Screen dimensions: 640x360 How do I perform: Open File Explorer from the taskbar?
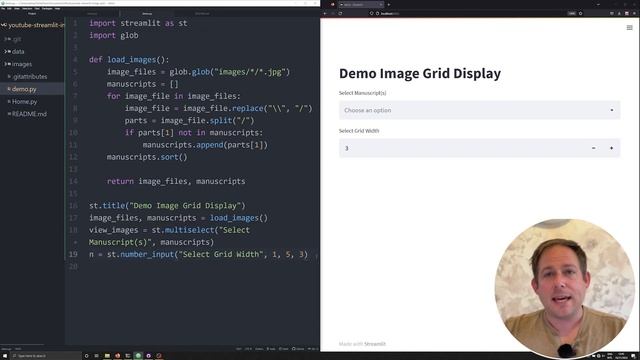tap(107, 356)
